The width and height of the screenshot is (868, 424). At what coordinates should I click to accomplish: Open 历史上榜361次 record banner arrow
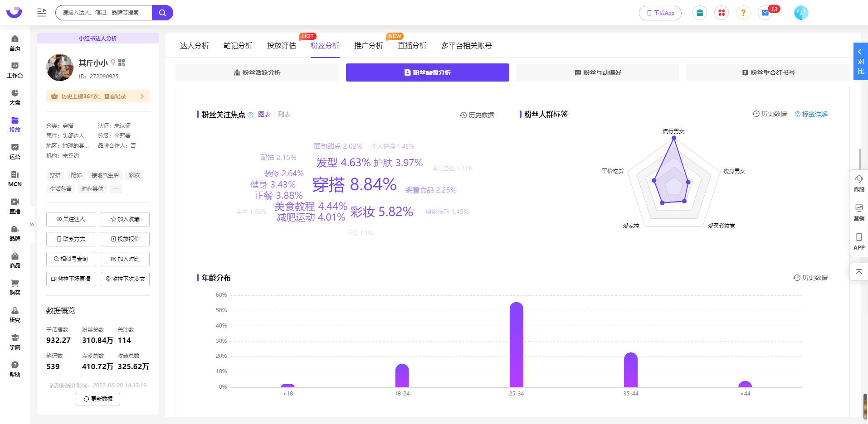(142, 96)
